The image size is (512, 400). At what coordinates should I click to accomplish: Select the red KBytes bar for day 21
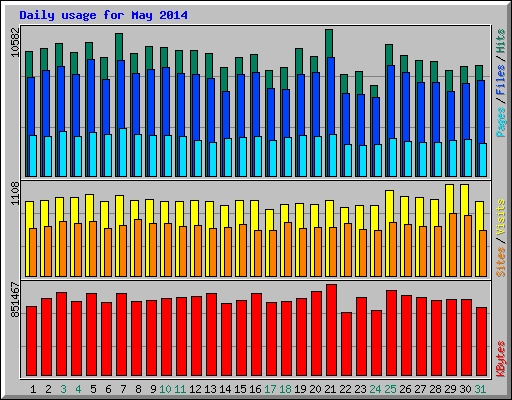click(332, 330)
